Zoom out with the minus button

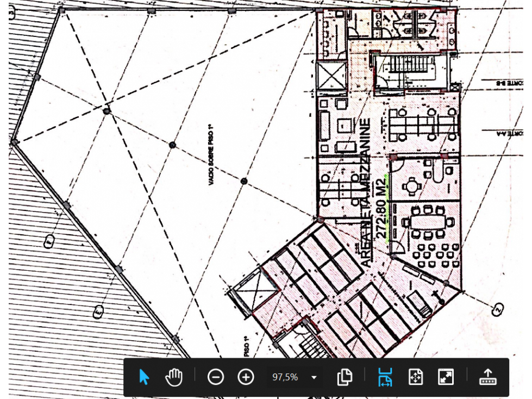click(216, 377)
